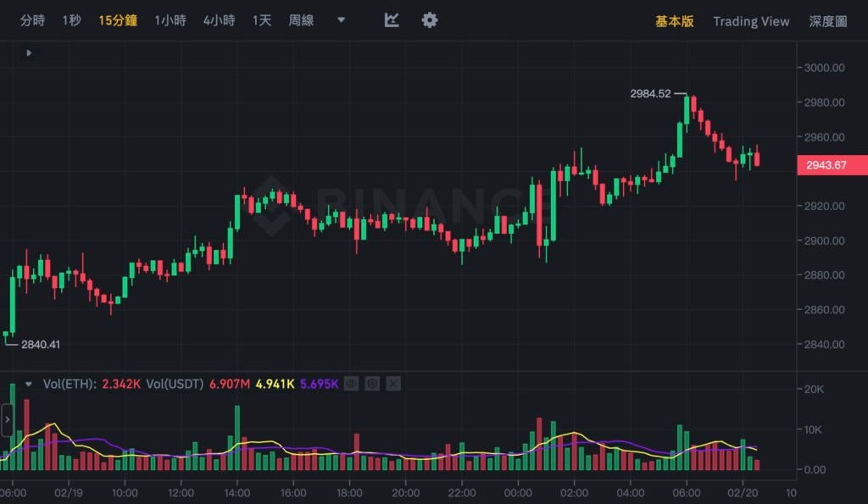Hide the Vol indicator via eye icon
The height and width of the screenshot is (504, 868).
point(351,384)
